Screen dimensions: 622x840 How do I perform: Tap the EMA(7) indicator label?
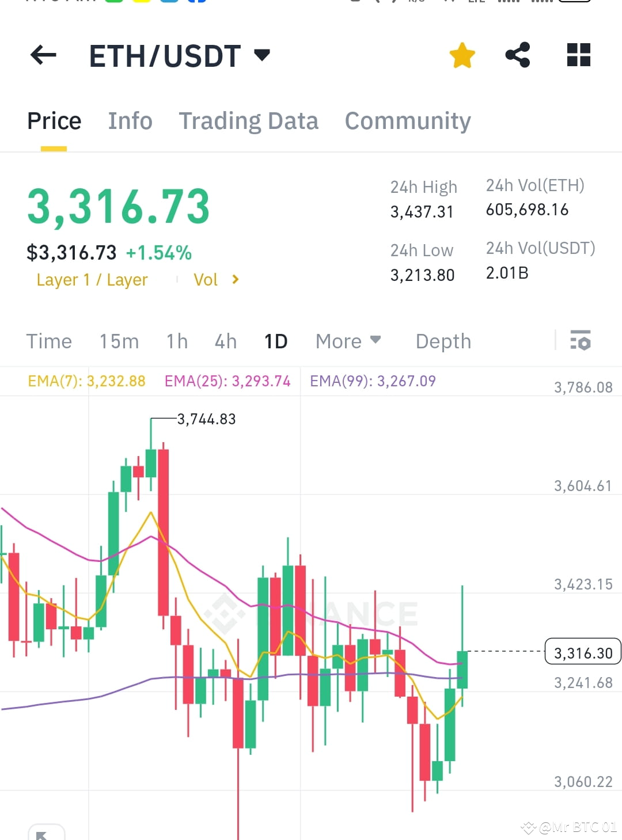86,381
